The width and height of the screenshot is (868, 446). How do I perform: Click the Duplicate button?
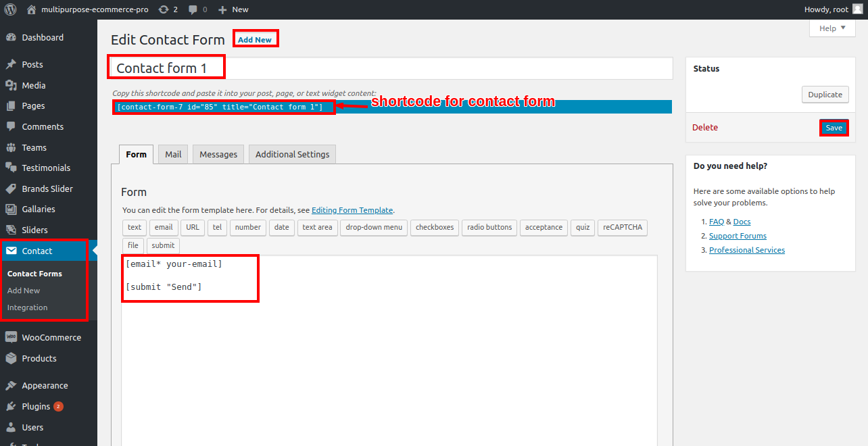825,95
